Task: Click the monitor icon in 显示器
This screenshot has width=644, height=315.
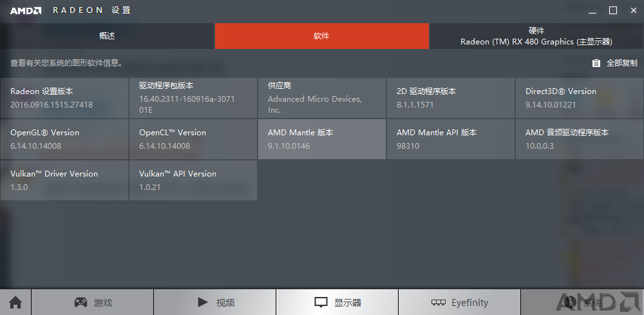Action: 321,303
